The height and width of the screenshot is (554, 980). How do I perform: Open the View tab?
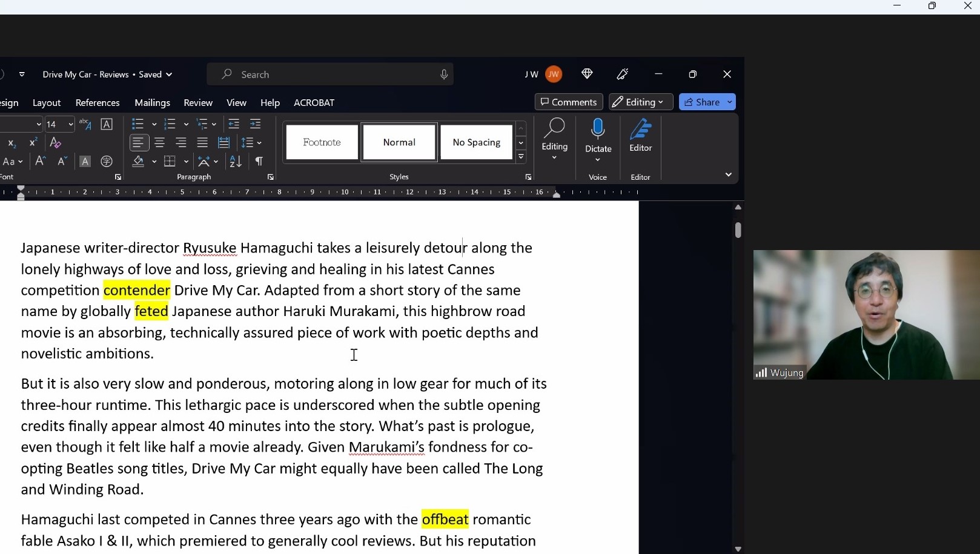[x=236, y=103]
